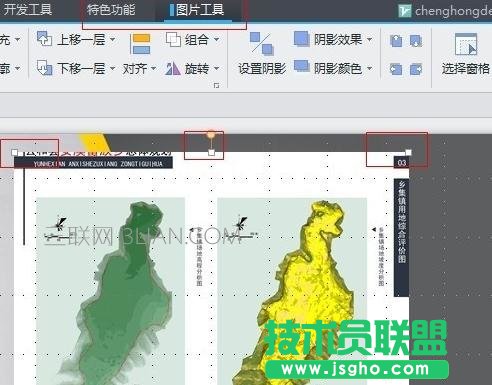492x385 pixels.
Task: Click the 选择窗格 text label
Action: 466,69
